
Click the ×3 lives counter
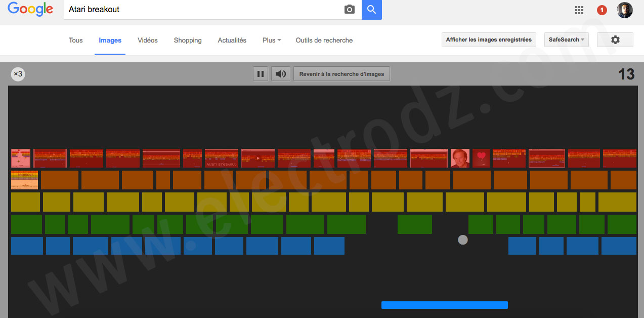(18, 74)
